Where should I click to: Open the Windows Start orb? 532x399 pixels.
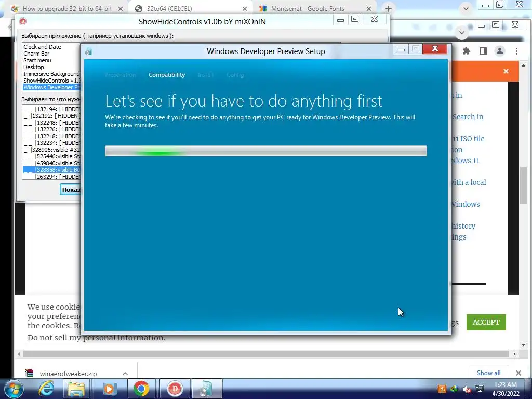[x=14, y=389]
